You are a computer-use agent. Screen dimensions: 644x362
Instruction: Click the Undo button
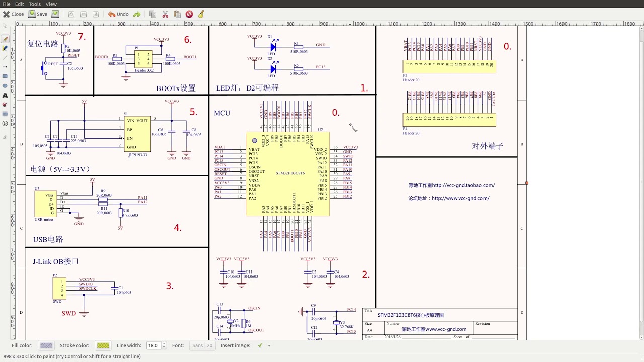coord(118,14)
